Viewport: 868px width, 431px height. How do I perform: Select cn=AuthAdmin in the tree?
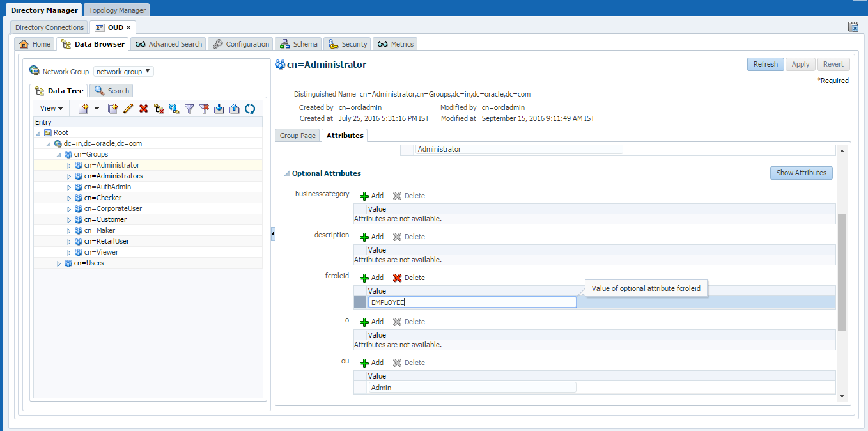(x=107, y=187)
